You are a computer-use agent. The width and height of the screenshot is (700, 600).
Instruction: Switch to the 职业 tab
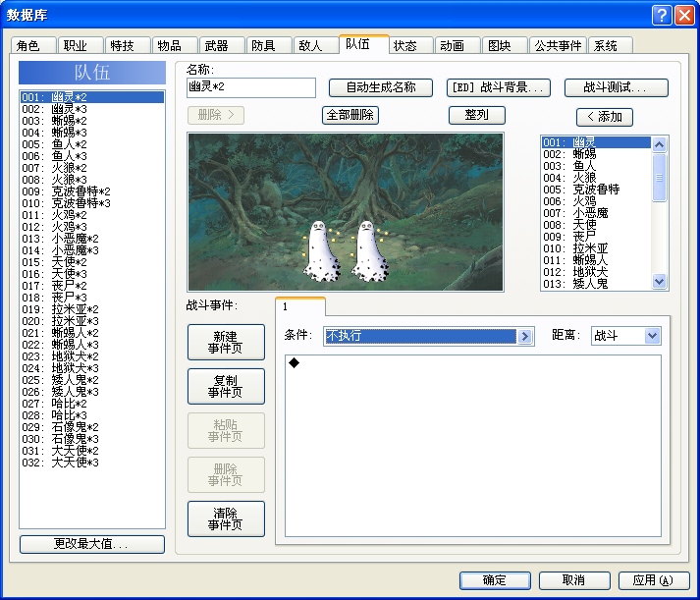[x=81, y=46]
